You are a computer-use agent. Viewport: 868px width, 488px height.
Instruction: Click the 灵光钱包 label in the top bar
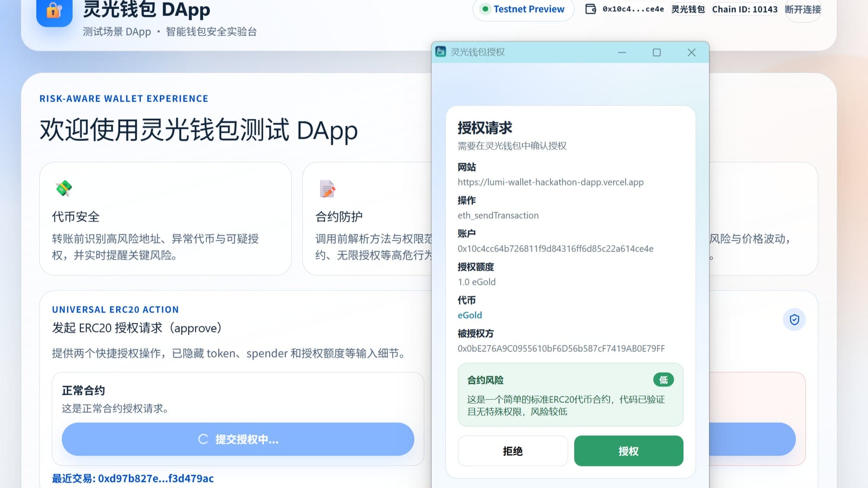pyautogui.click(x=687, y=9)
